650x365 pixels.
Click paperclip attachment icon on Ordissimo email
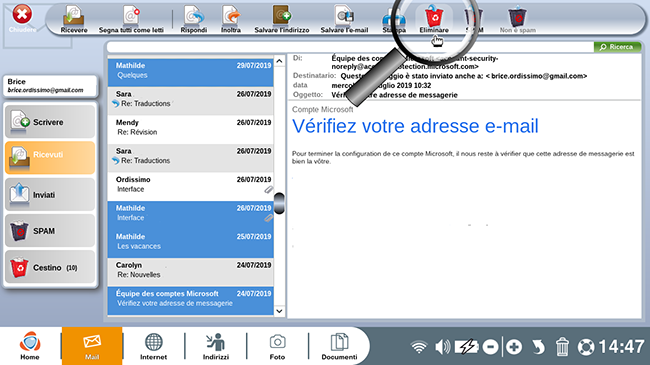(269, 190)
